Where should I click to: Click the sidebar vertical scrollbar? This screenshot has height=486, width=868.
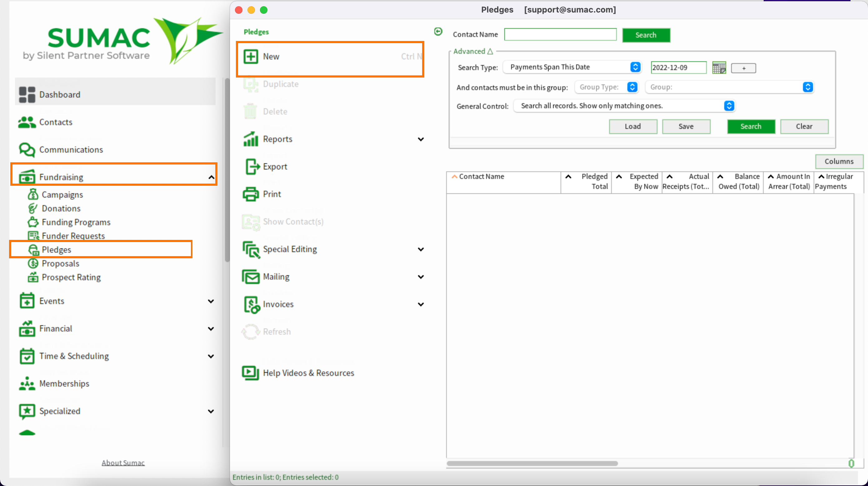click(227, 170)
